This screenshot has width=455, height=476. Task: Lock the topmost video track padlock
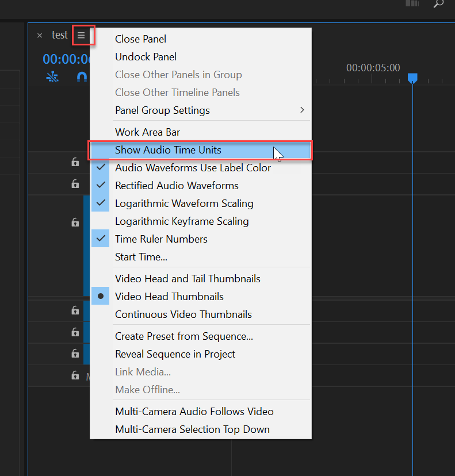[75, 162]
